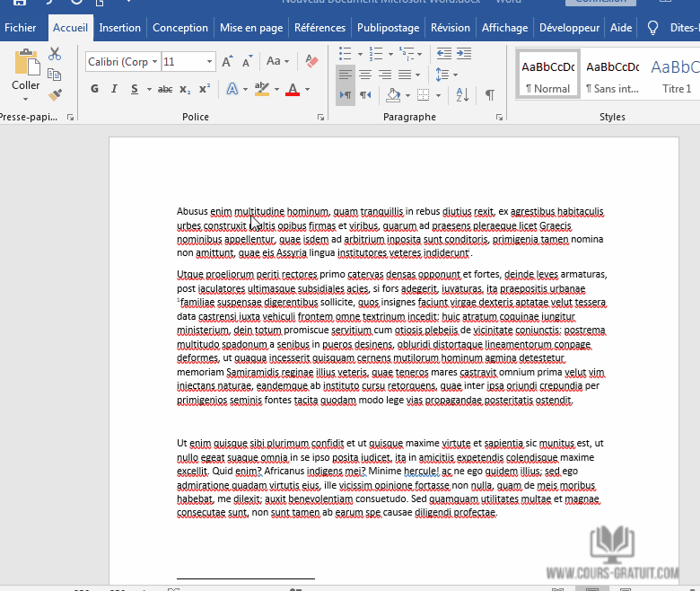Image resolution: width=700 pixels, height=591 pixels.
Task: Open Aide tab
Action: tap(621, 28)
